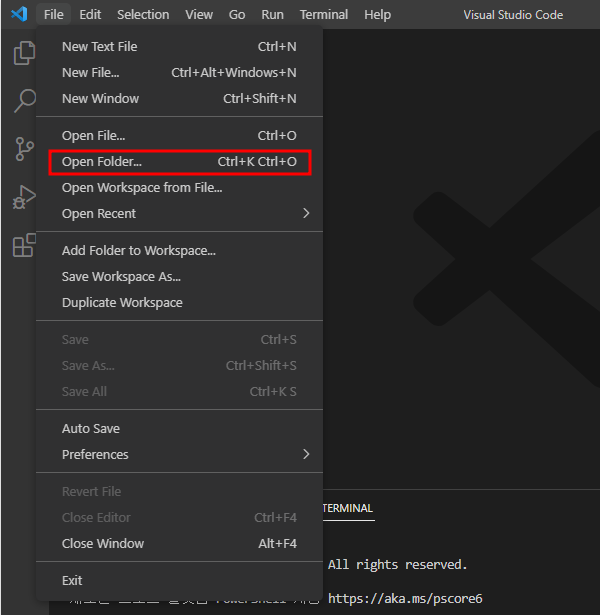The width and height of the screenshot is (600, 615).
Task: Toggle Auto Save option
Action: tap(180, 428)
